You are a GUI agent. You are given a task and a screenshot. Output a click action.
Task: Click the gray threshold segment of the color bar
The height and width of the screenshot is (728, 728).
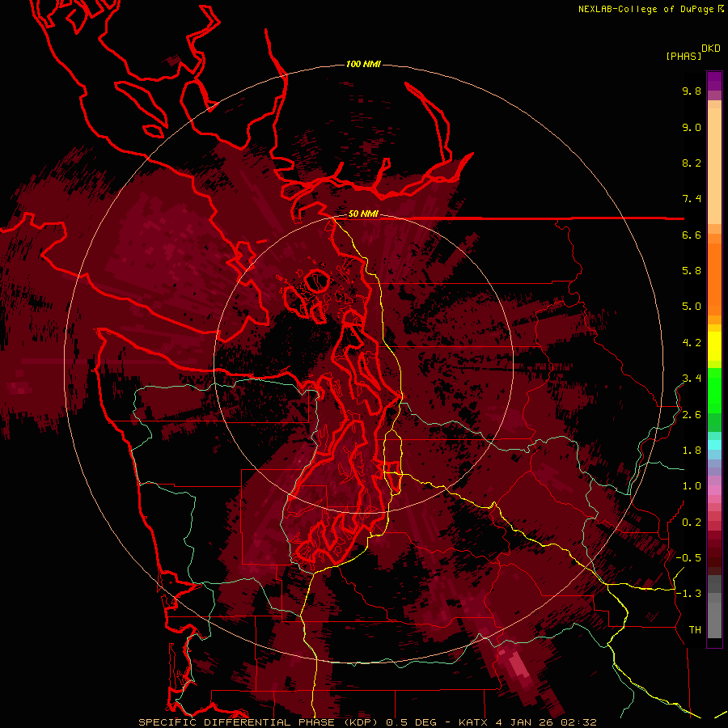(x=714, y=608)
